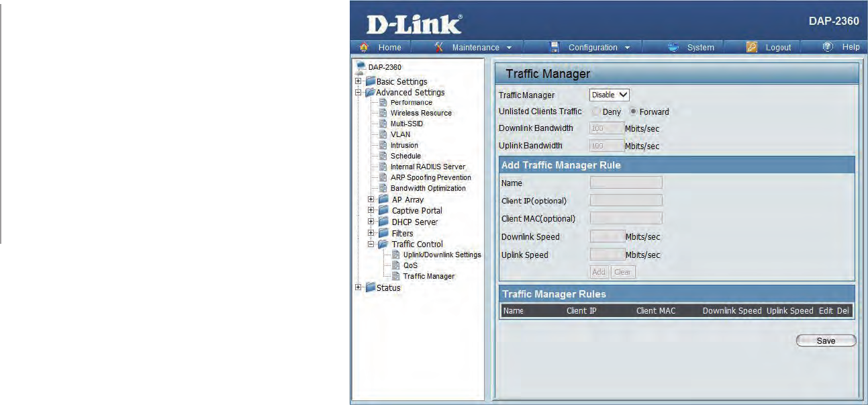Click the Wireless Resource tree label
The width and height of the screenshot is (868, 405).
(x=421, y=114)
